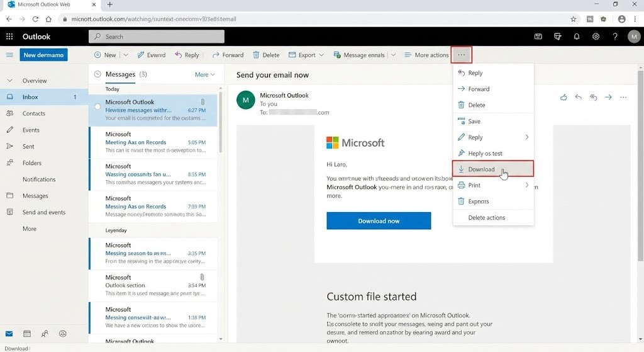The height and width of the screenshot is (352, 644).
Task: Toggle the Messages header circle icon
Action: click(x=97, y=74)
